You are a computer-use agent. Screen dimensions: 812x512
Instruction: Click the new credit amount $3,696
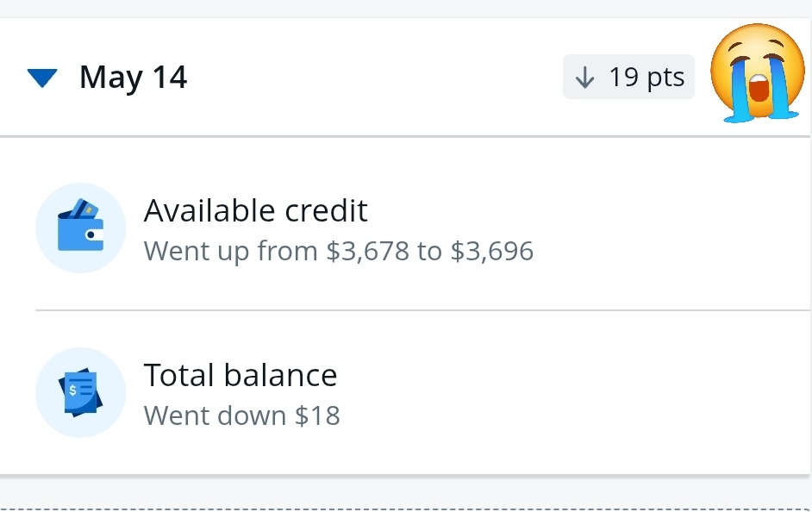click(492, 251)
